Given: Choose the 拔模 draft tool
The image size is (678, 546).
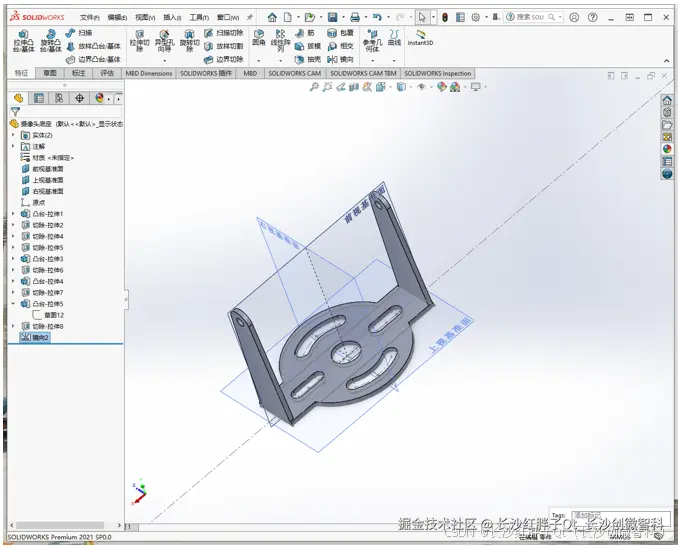Looking at the screenshot, I should point(308,46).
